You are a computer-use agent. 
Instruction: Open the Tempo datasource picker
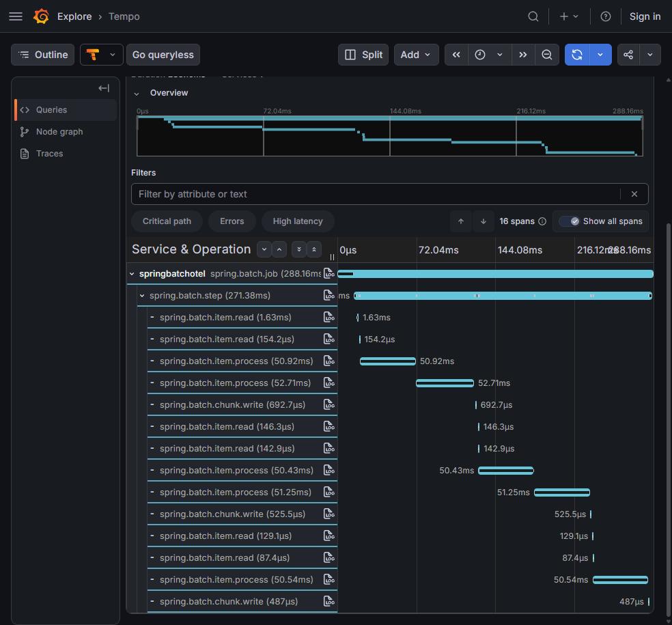pos(102,55)
